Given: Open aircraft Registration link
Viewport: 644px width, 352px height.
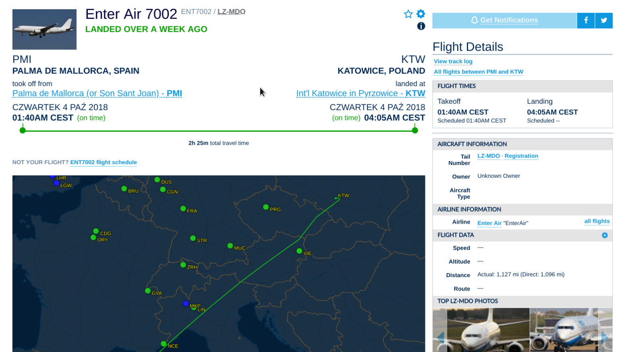Looking at the screenshot, I should (x=521, y=156).
